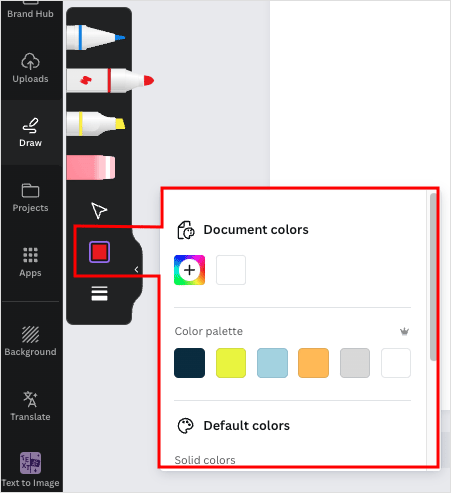Open the stroke weight settings icon
The width and height of the screenshot is (451, 493).
pyautogui.click(x=99, y=293)
